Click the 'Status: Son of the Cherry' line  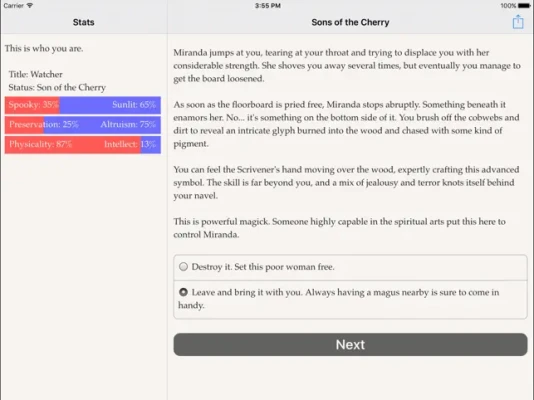tap(57, 87)
